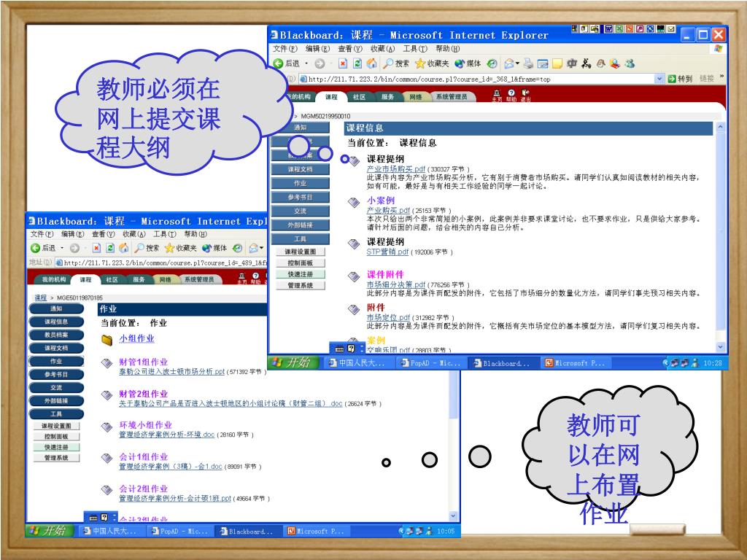Image resolution: width=747 pixels, height=560 pixels.
Task: Open 文件(F) menu in upper window
Action: point(285,49)
